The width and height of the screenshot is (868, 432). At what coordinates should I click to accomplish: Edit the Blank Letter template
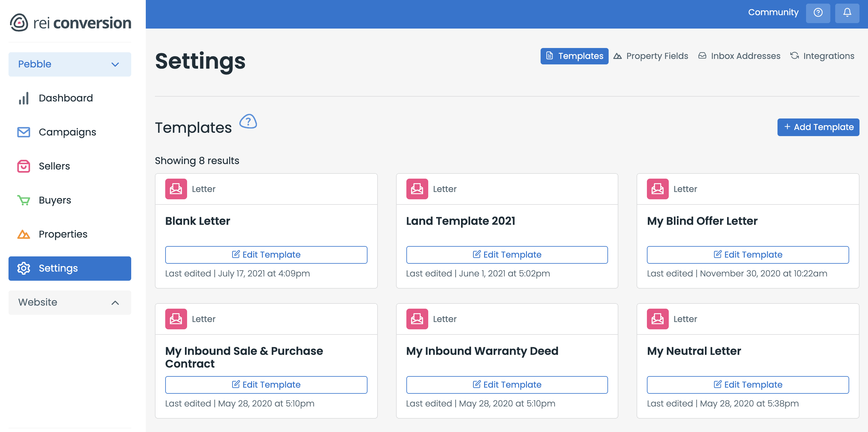(266, 255)
